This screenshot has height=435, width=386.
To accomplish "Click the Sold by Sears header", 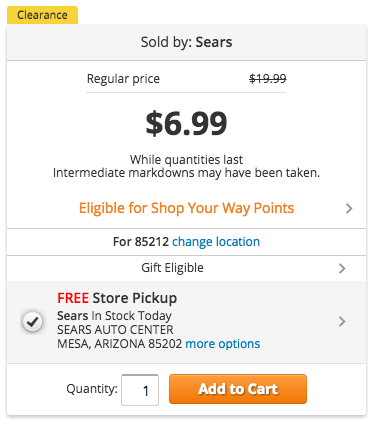I will [186, 42].
